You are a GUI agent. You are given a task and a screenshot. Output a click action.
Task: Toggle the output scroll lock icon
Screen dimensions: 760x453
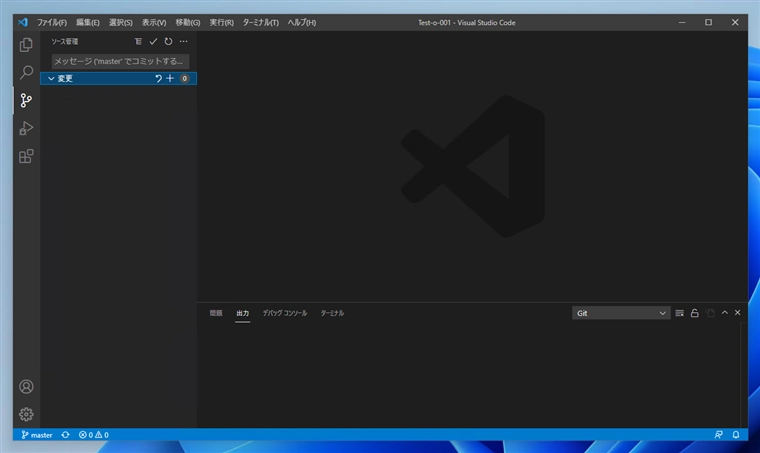pyautogui.click(x=694, y=313)
